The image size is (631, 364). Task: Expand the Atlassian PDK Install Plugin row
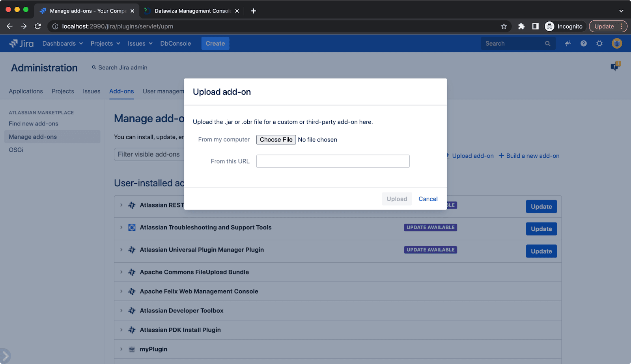pos(121,330)
